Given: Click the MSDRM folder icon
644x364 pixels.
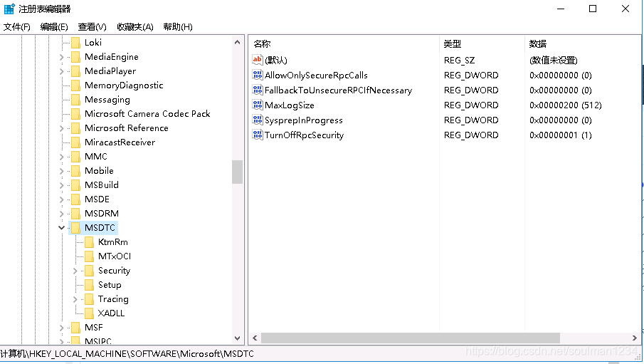Looking at the screenshot, I should pos(76,214).
